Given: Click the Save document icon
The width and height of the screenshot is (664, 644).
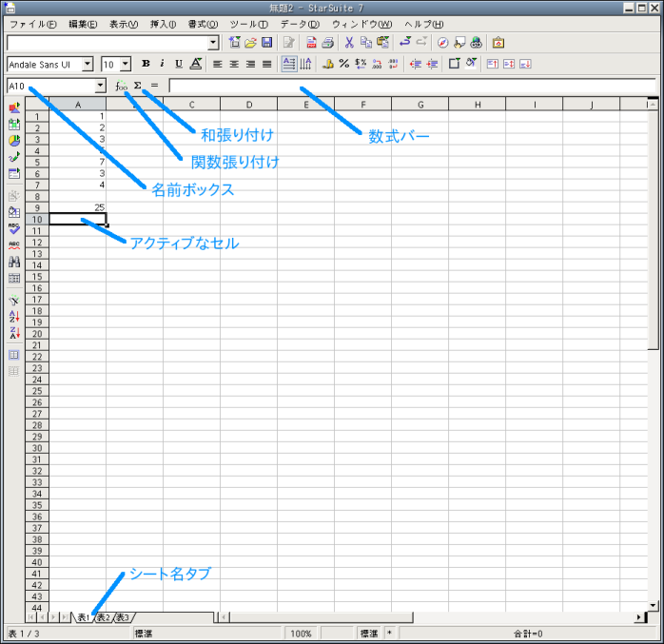Looking at the screenshot, I should click(266, 43).
